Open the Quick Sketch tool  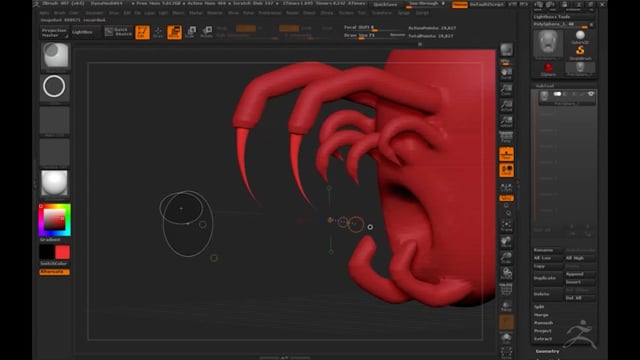[118, 32]
